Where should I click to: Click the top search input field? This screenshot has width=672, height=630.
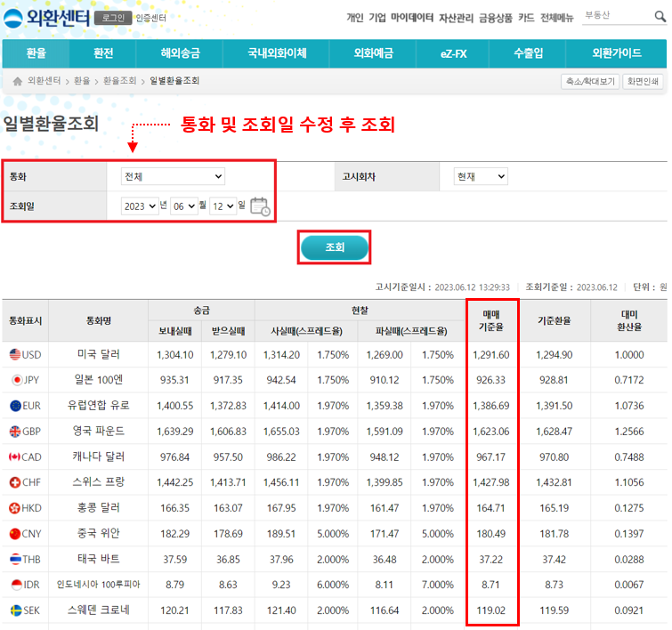[x=616, y=17]
